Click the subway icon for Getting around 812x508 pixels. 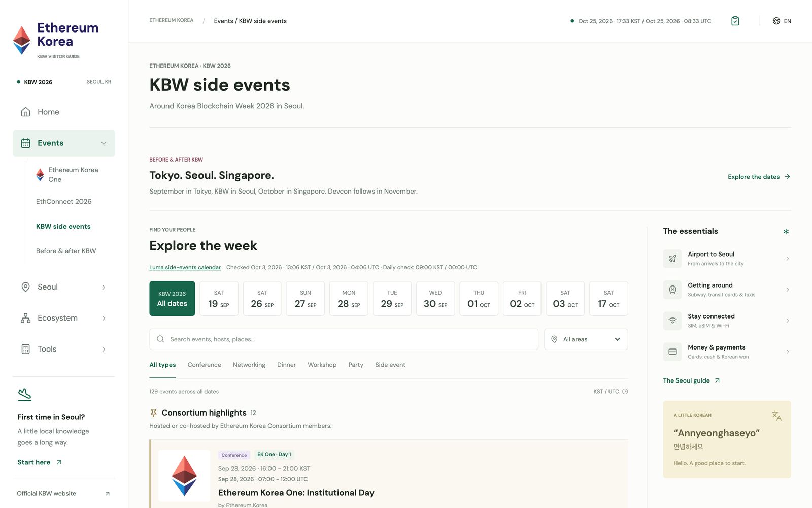pyautogui.click(x=672, y=290)
